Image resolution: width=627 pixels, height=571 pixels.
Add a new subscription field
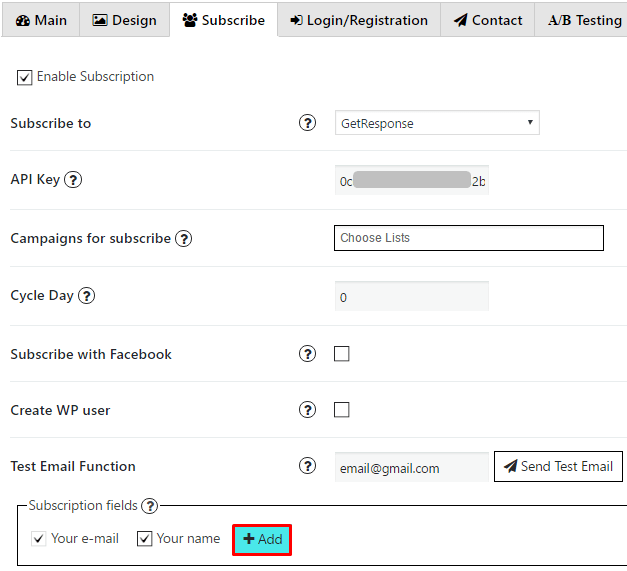pyautogui.click(x=262, y=540)
